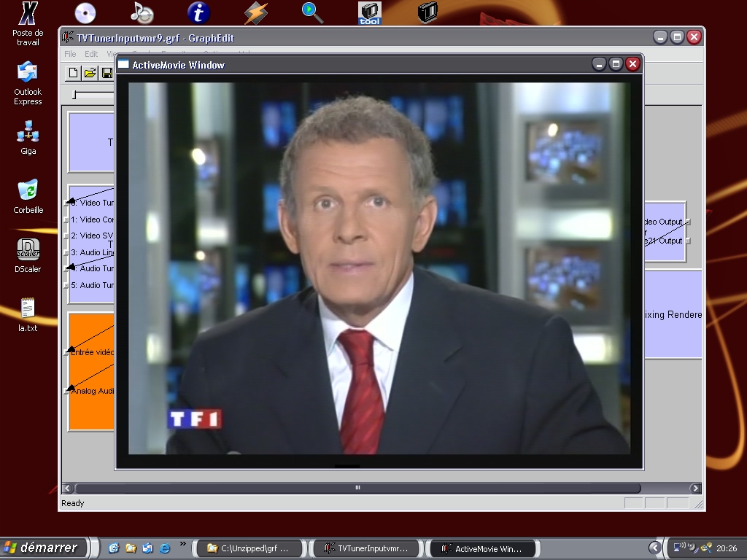Select the Giga network desktop icon

(x=28, y=138)
